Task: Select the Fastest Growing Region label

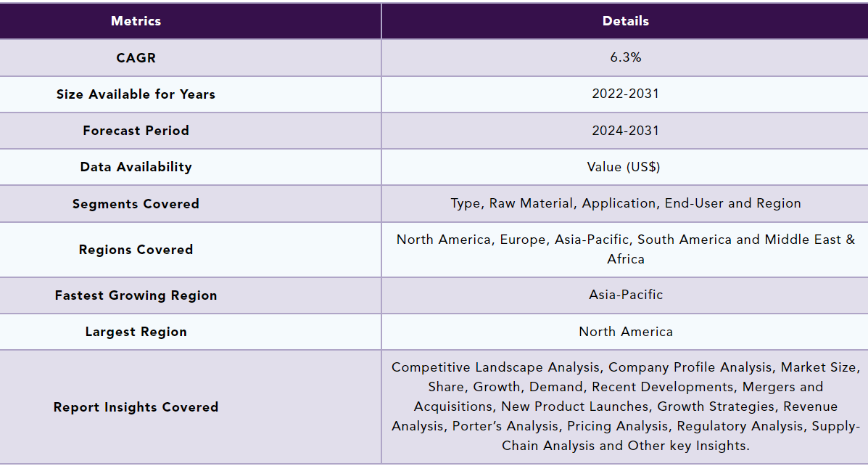Action: pyautogui.click(x=136, y=295)
